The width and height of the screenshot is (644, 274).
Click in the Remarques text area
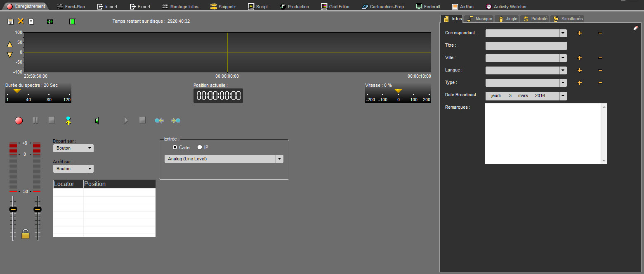543,133
